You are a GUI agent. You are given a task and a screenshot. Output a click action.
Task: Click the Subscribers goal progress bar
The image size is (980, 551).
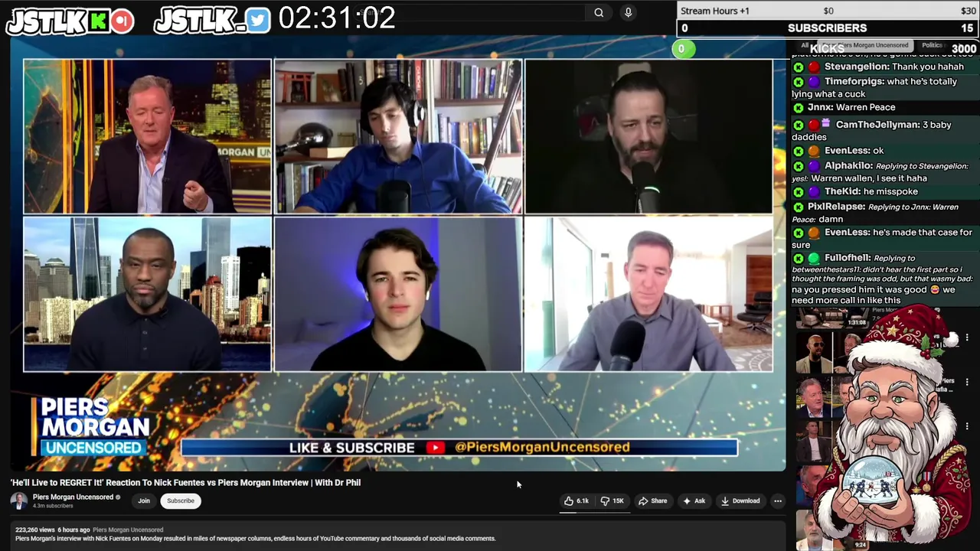(828, 28)
